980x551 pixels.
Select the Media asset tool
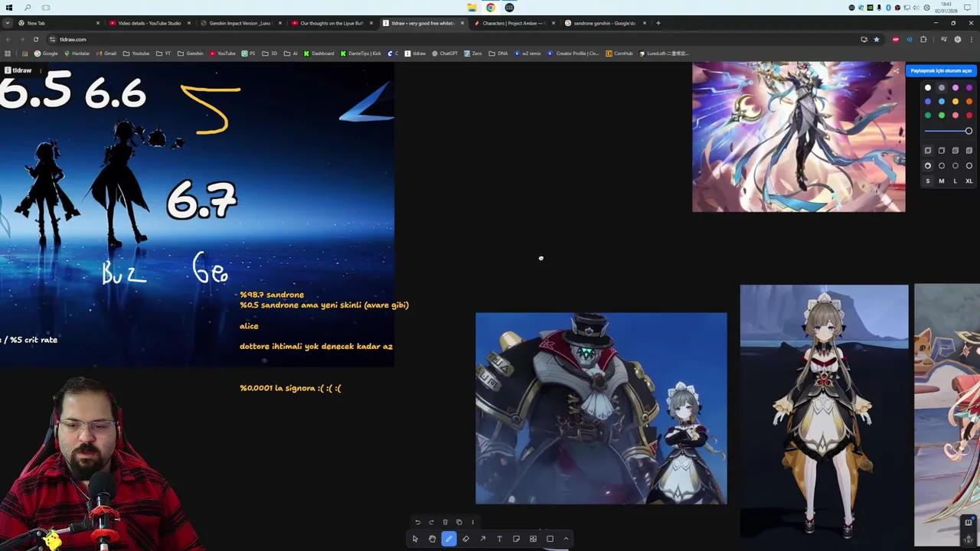click(x=533, y=539)
